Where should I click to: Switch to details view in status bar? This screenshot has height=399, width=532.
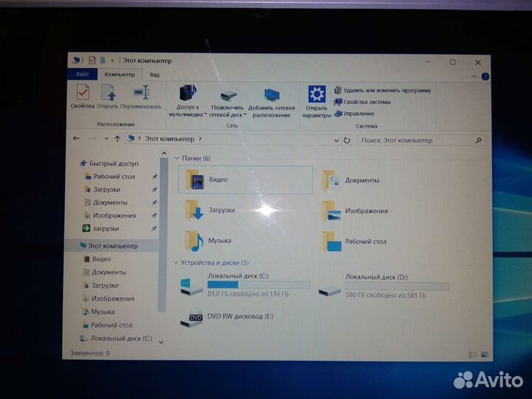(473, 355)
